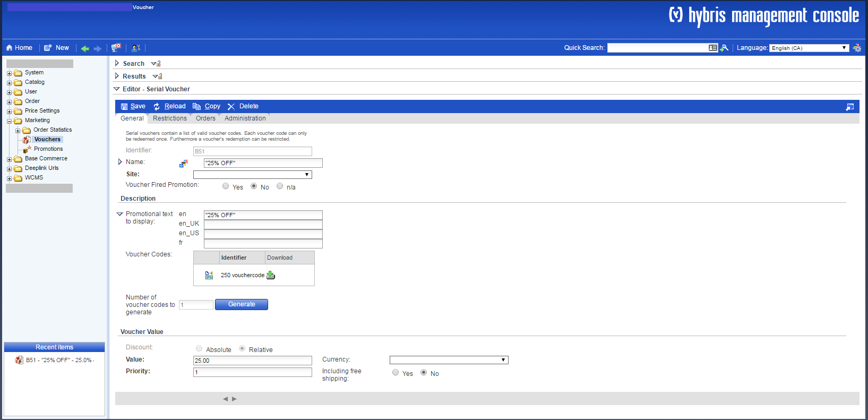Expand the Results section
868x420 pixels.
(x=117, y=76)
